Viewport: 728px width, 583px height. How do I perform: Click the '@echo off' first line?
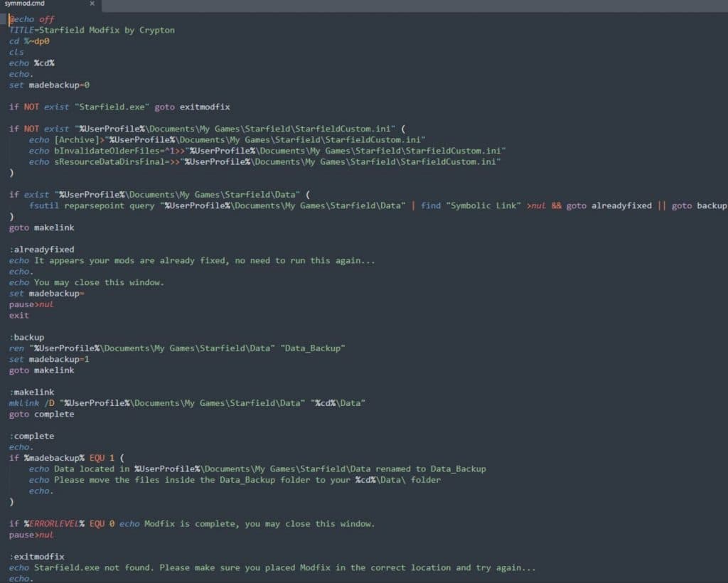32,19
